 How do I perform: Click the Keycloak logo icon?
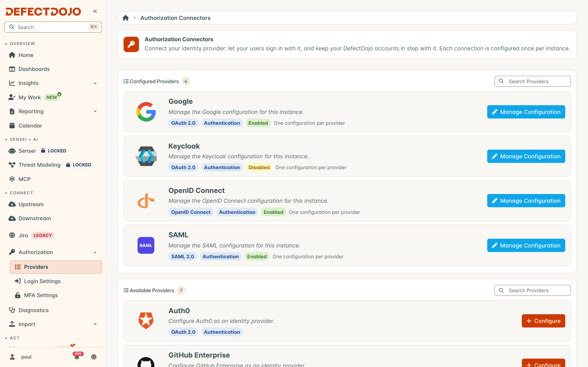[146, 156]
